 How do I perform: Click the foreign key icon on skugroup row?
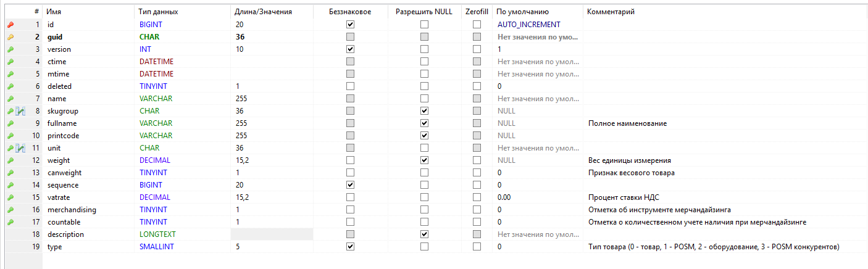click(x=20, y=111)
